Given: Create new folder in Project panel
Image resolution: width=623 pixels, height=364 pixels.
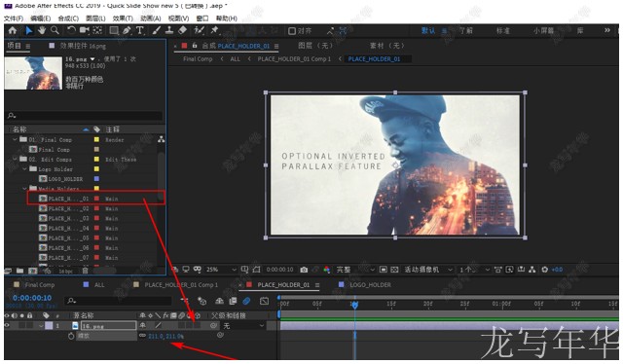Looking at the screenshot, I should click(x=19, y=271).
